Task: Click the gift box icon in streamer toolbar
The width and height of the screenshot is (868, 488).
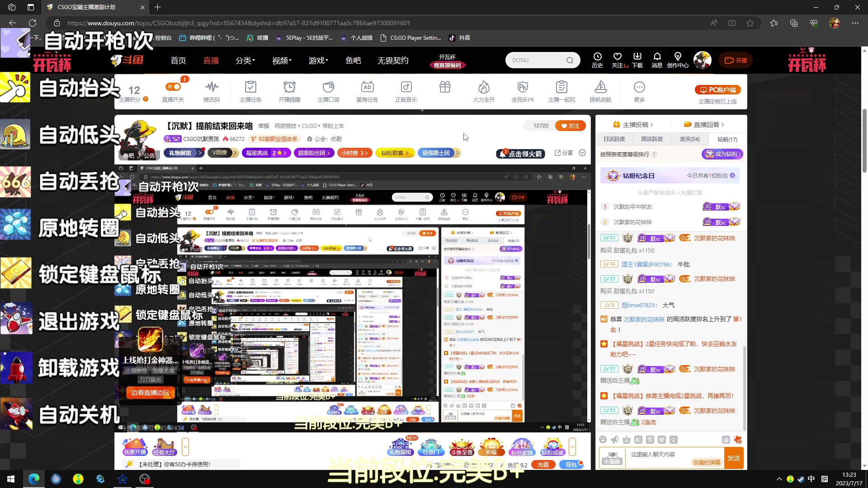Action: pos(445,87)
